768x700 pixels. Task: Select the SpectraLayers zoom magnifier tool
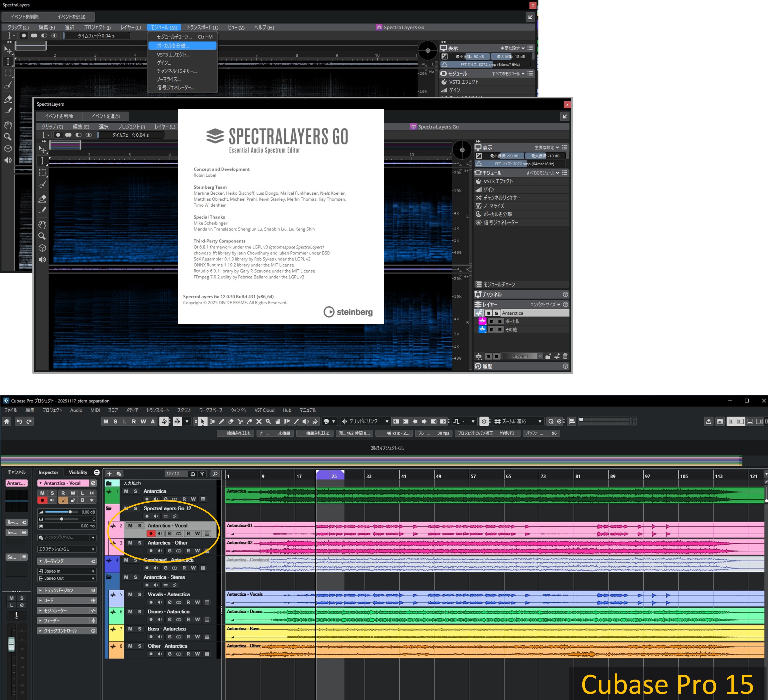pos(42,236)
